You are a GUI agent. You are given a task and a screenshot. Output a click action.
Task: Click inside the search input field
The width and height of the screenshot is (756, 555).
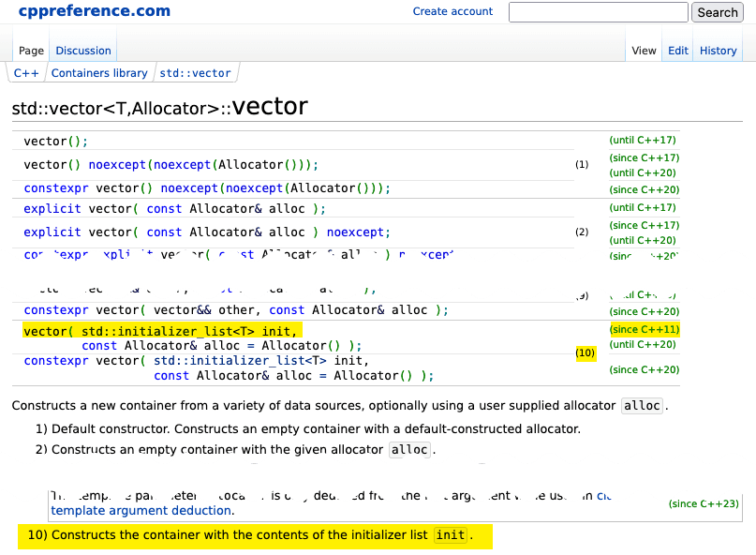pos(598,12)
